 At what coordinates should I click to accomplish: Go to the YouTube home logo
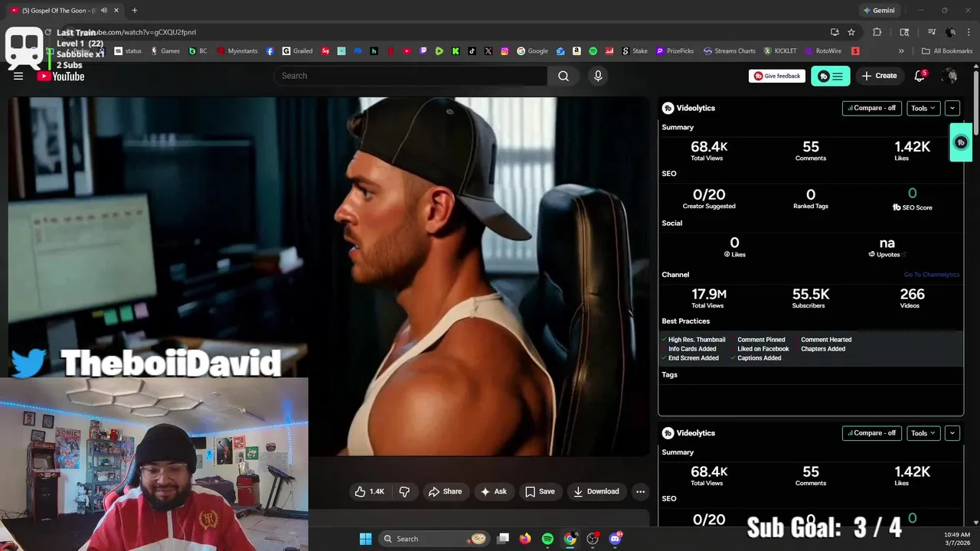[x=60, y=76]
